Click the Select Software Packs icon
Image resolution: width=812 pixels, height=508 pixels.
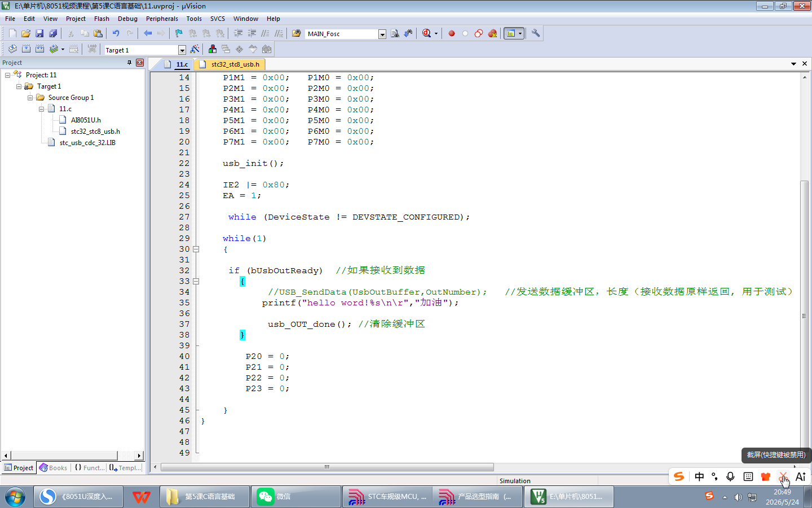pos(253,50)
